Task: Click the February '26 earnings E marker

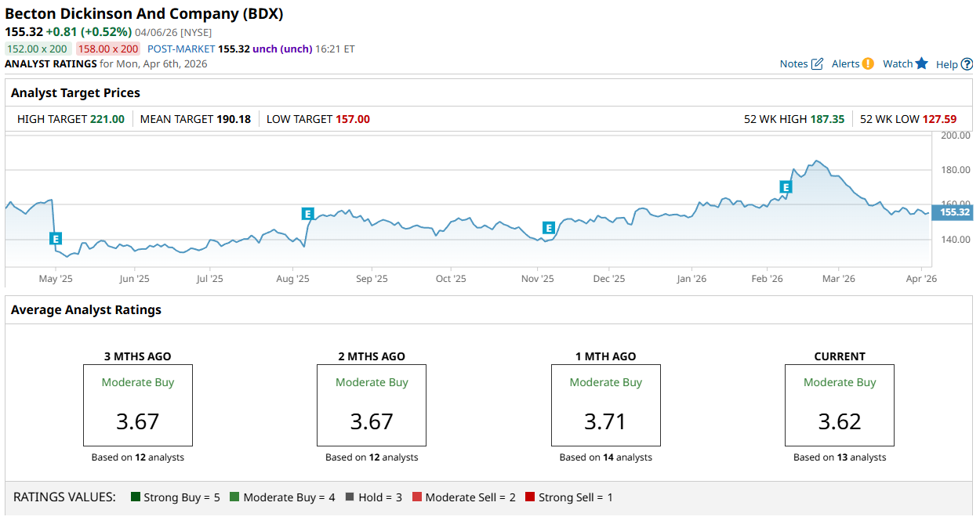Action: (x=786, y=186)
